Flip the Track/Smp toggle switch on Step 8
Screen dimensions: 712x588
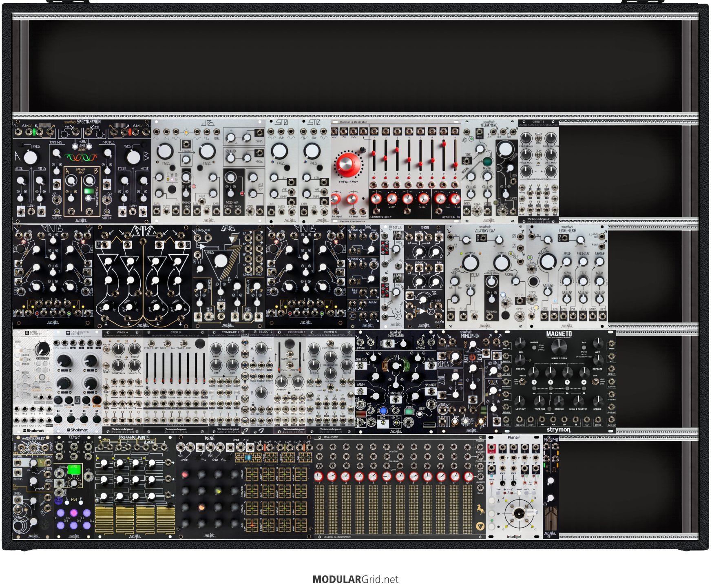pyautogui.click(x=184, y=344)
